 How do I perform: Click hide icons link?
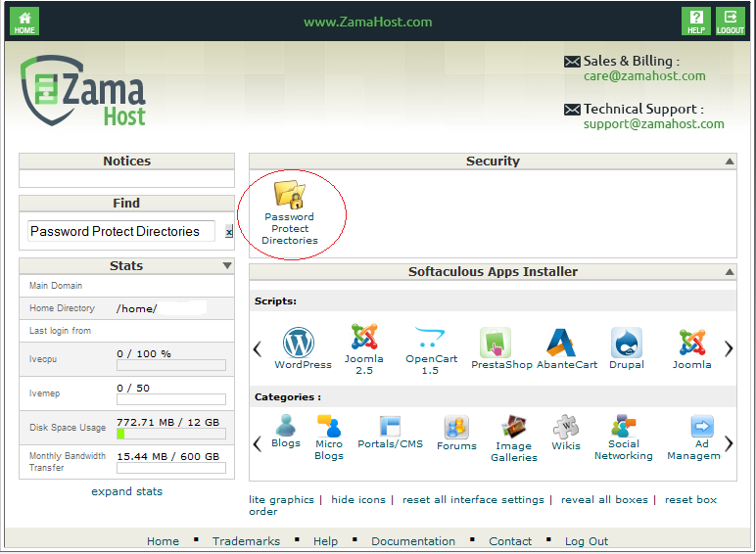[358, 500]
